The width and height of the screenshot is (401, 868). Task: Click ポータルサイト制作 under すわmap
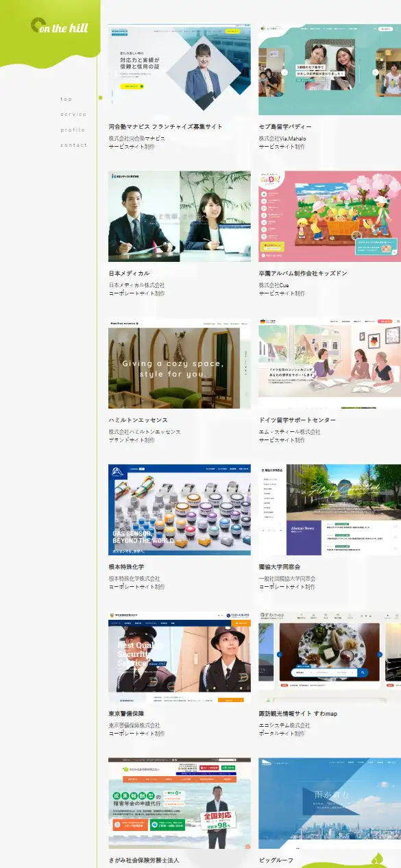pyautogui.click(x=282, y=734)
